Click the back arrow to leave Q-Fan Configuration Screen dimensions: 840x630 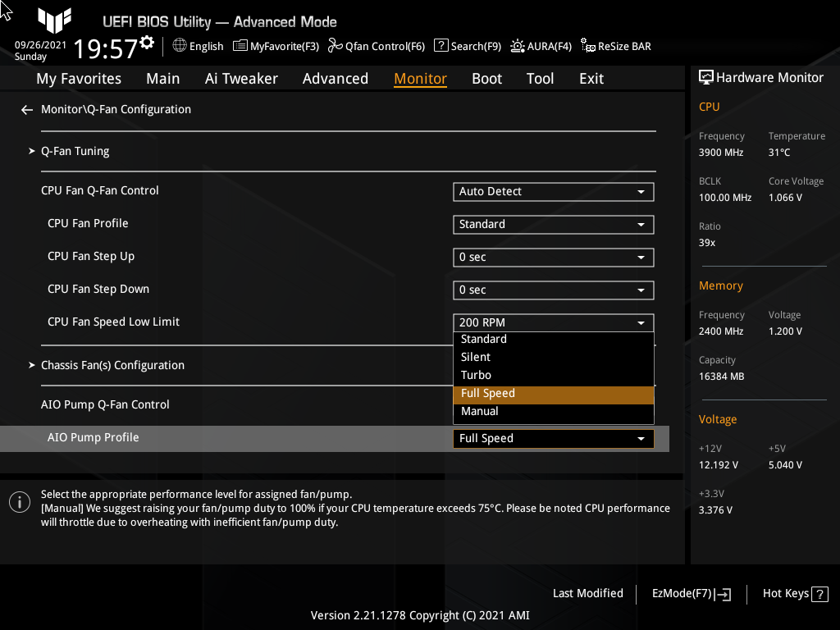(x=26, y=108)
